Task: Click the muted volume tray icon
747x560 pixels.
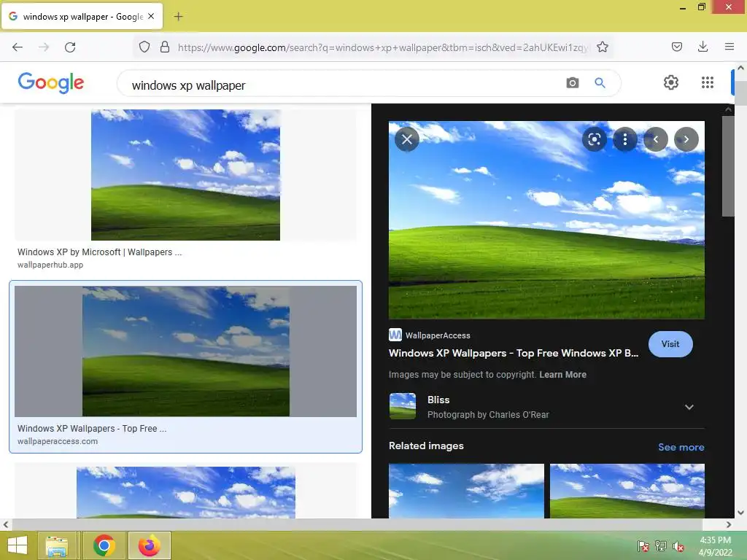Action: (678, 546)
